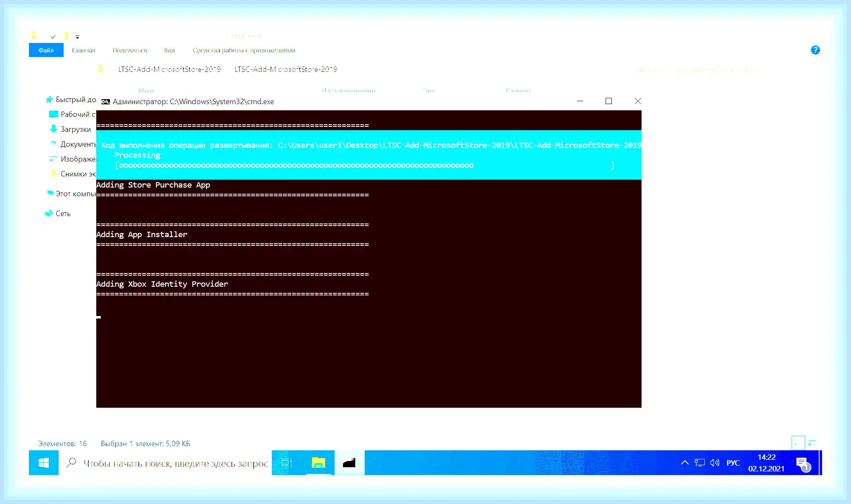Screen dimensions: 851x504
Task: Open the quick access toolbar dropdown arrow
Action: point(77,37)
